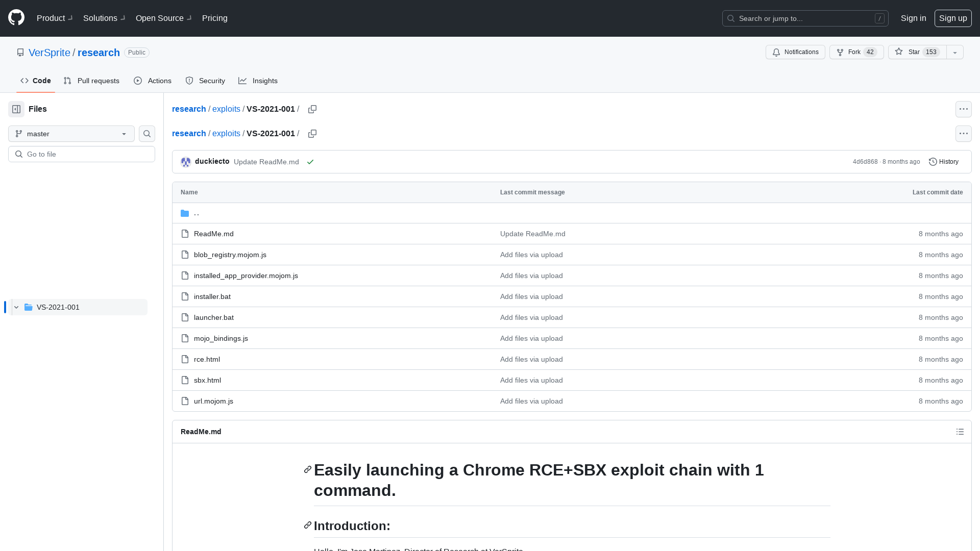This screenshot has width=980, height=551.
Task: Click the Security shield icon
Action: tap(189, 81)
